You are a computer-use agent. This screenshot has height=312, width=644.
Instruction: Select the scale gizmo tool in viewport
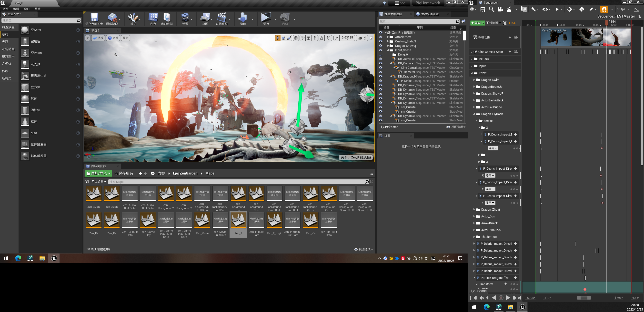pyautogui.click(x=289, y=38)
